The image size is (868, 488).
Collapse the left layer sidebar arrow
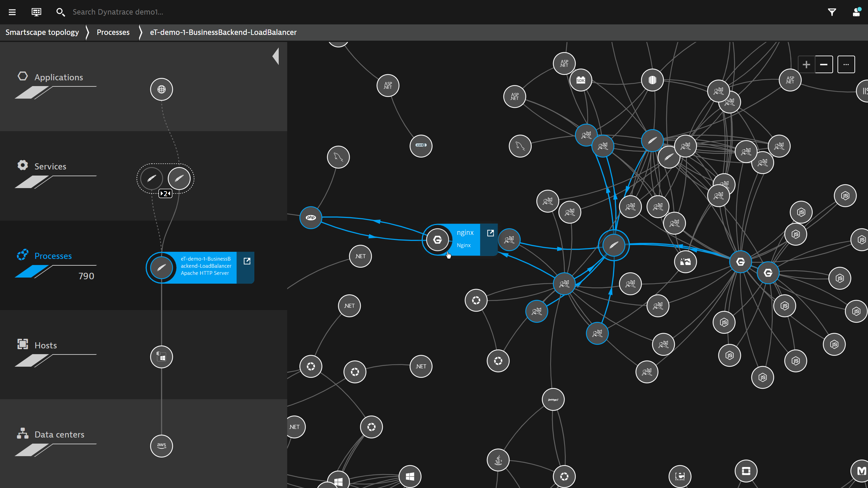276,56
